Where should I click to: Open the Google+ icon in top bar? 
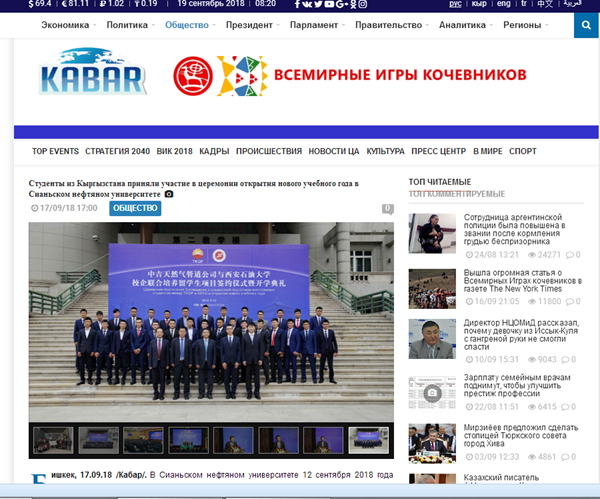pos(344,5)
